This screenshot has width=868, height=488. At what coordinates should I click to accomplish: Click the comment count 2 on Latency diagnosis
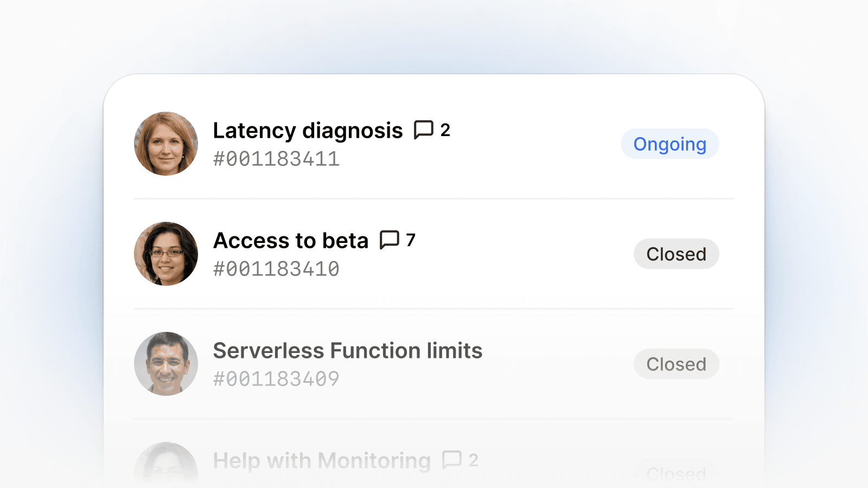click(445, 130)
